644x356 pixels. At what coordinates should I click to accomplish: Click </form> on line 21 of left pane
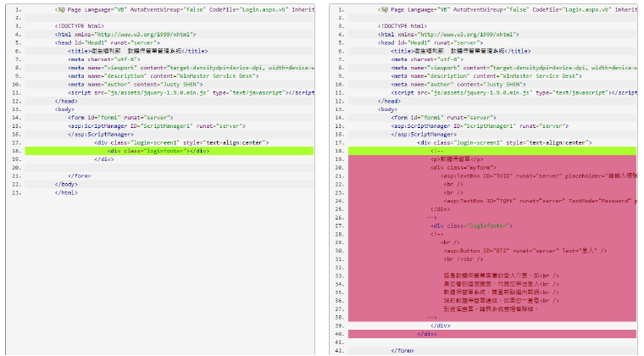[x=80, y=175]
